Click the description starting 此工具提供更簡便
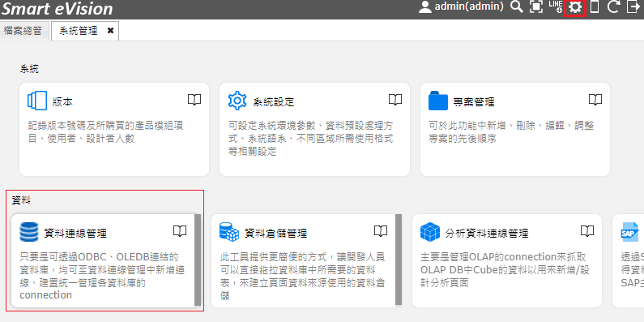Image resolution: width=644 pixels, height=322 pixels. 303,277
